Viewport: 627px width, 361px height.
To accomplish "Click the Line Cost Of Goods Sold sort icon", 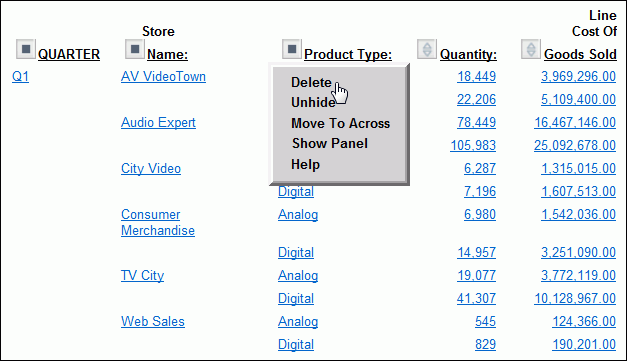I will pos(531,49).
